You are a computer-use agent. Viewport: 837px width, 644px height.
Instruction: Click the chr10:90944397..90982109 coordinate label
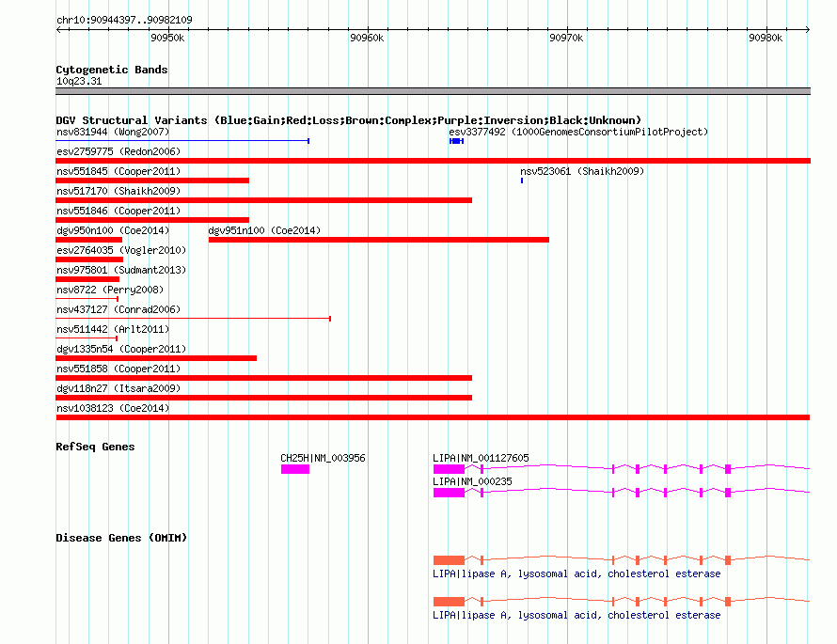(124, 20)
